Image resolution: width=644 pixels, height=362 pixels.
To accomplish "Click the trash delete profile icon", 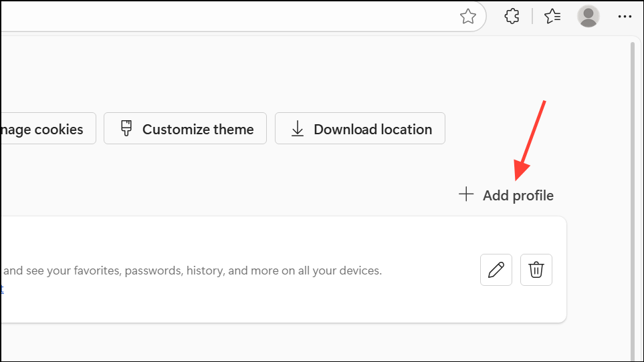I will click(x=536, y=270).
